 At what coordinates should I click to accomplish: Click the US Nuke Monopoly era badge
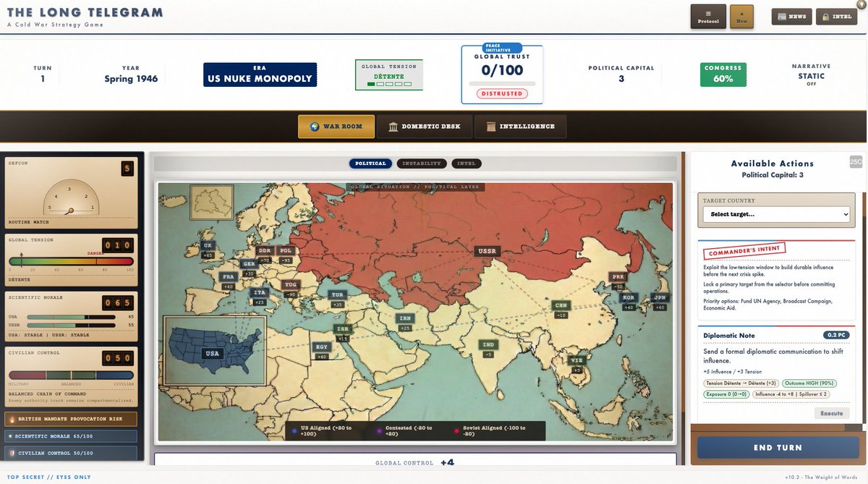click(260, 75)
